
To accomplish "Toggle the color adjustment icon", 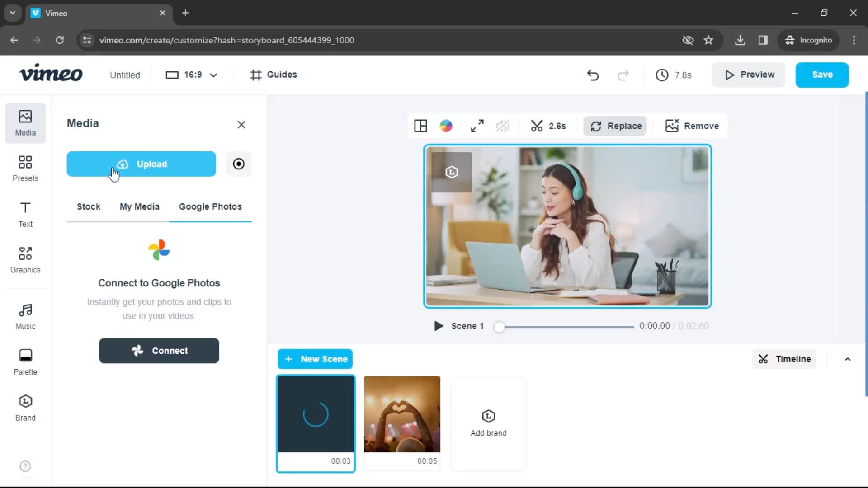I will [x=447, y=126].
